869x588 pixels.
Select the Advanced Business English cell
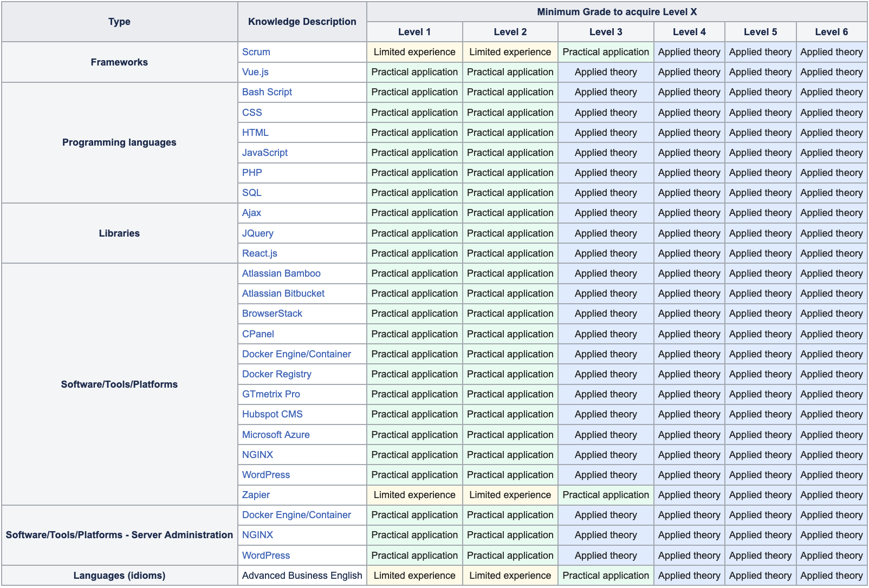click(302, 576)
